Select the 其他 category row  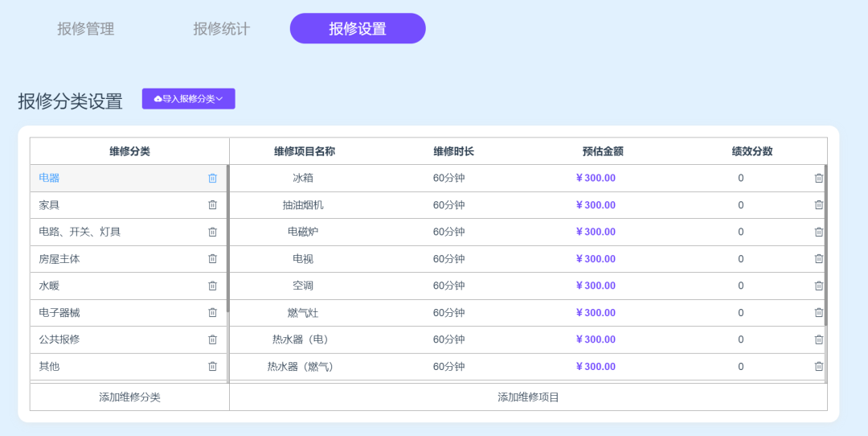click(129, 366)
